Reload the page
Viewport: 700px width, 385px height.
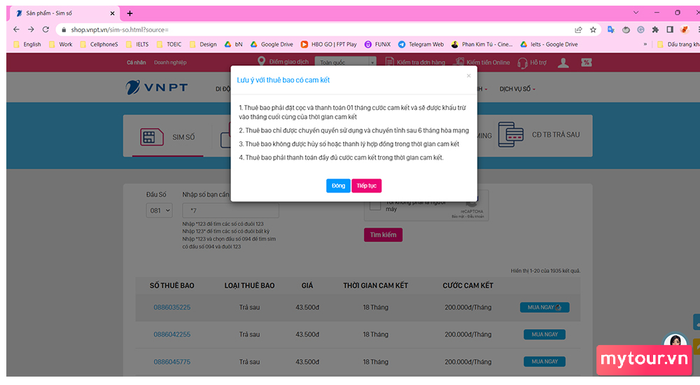[x=46, y=29]
